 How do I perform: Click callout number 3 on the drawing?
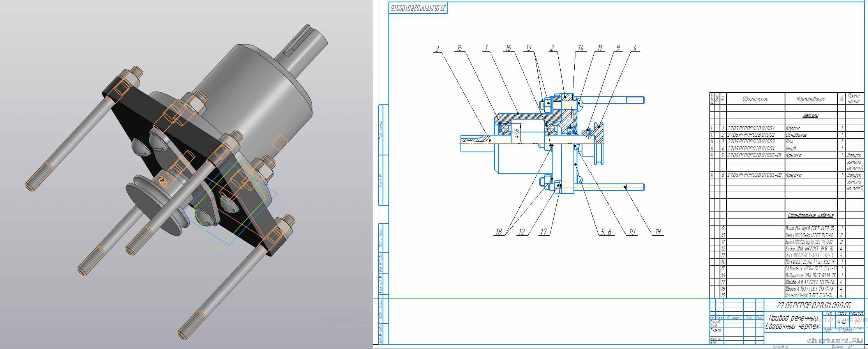tap(437, 49)
